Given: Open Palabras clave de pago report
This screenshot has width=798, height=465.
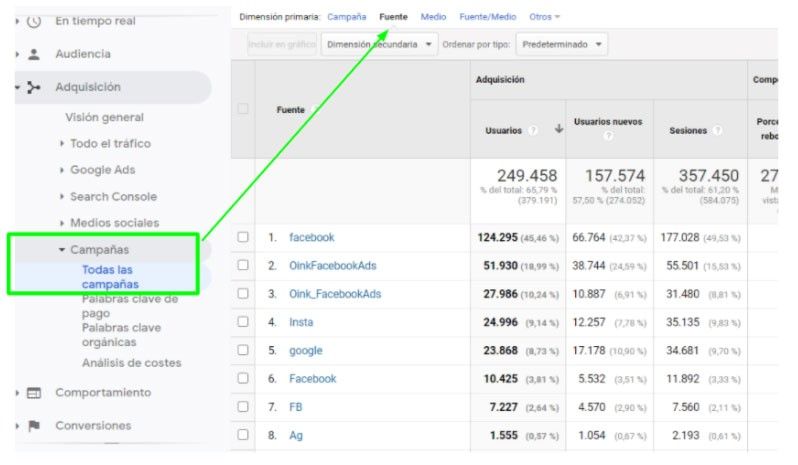Looking at the screenshot, I should pyautogui.click(x=130, y=306).
